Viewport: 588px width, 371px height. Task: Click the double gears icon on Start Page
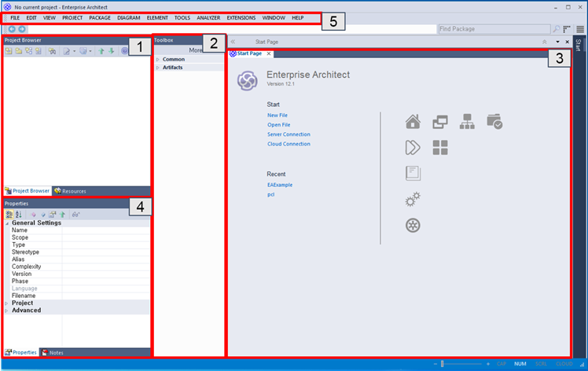click(x=413, y=199)
